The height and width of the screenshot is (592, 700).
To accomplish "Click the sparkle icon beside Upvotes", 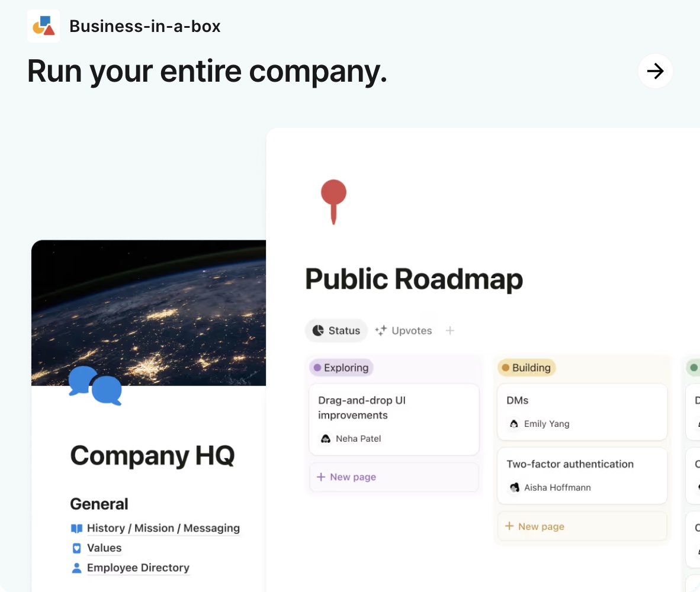I will [x=381, y=330].
